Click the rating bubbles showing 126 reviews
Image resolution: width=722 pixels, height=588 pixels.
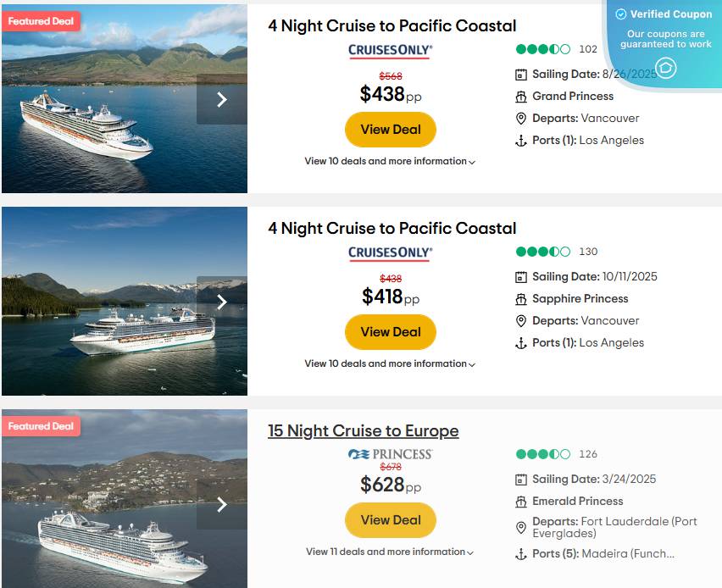[543, 454]
